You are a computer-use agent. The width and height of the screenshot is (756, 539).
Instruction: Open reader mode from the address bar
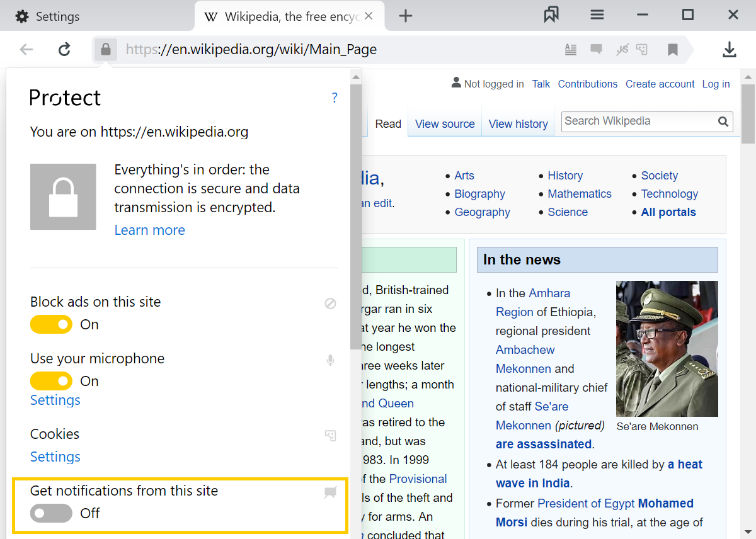click(571, 49)
